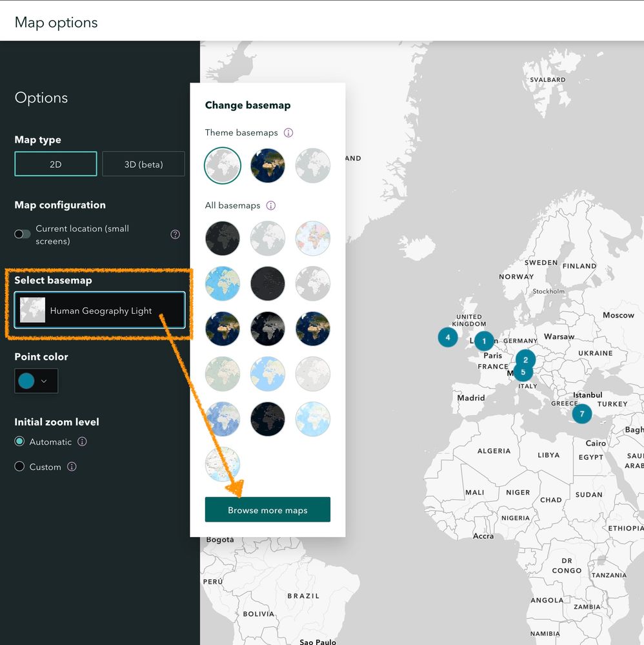Choose the first dark gray basemap thumbnail

[x=223, y=239]
